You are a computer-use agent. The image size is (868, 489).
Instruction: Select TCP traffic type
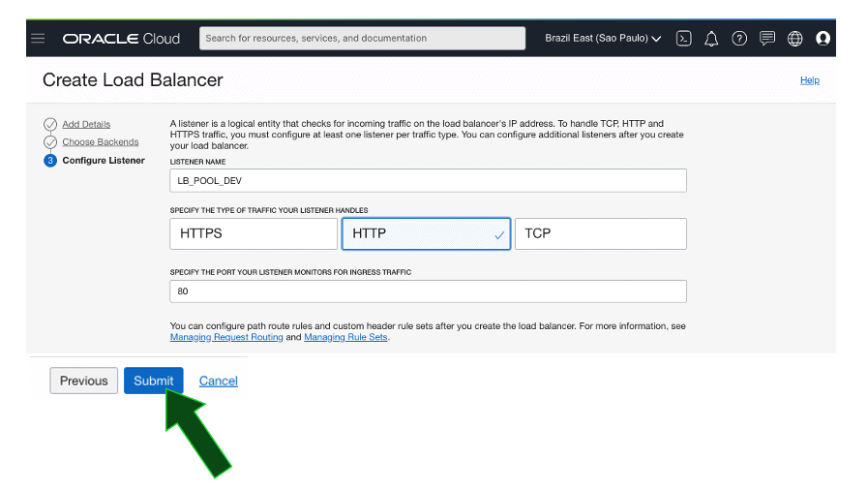[600, 233]
